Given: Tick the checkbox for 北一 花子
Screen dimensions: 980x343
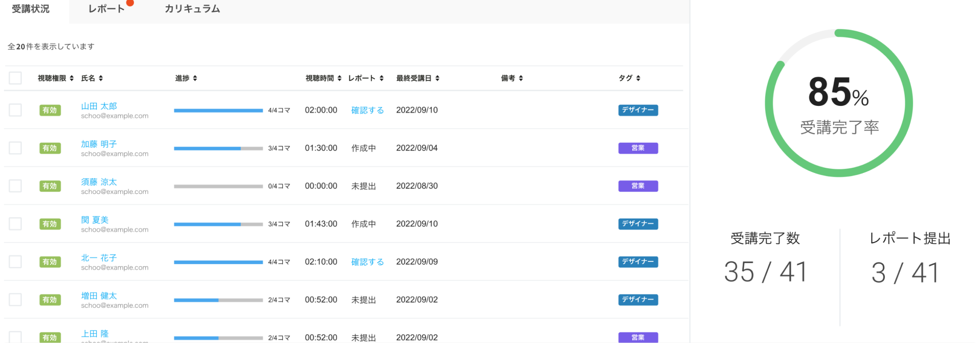Looking at the screenshot, I should (15, 261).
